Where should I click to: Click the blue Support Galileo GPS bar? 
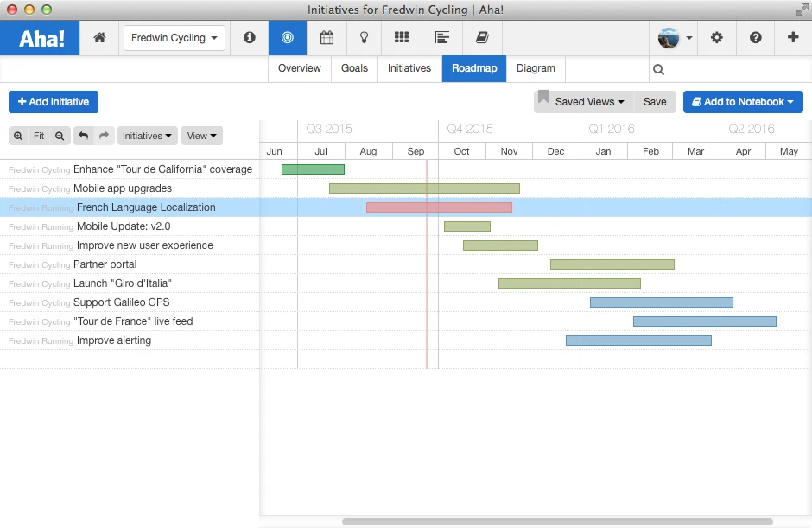coord(662,302)
